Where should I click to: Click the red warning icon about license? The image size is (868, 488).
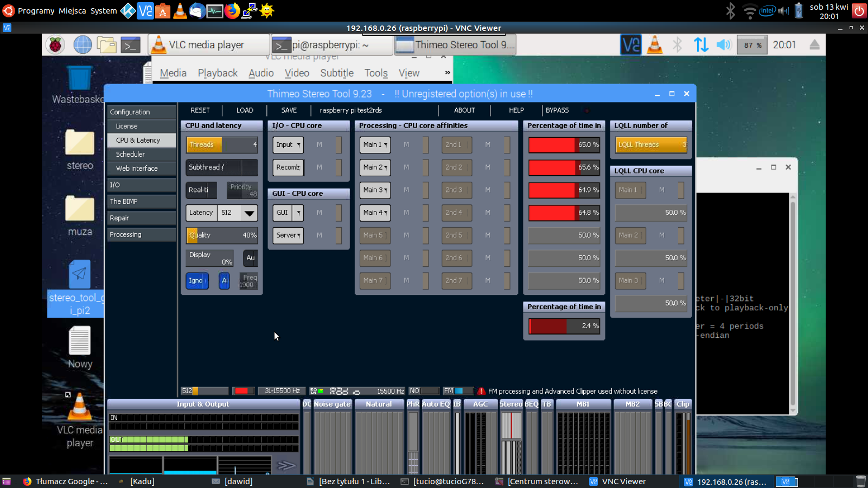click(x=481, y=391)
